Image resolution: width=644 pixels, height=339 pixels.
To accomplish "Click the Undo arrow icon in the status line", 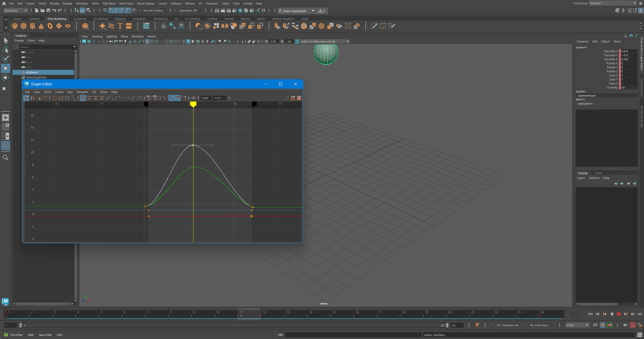I will pos(54,10).
